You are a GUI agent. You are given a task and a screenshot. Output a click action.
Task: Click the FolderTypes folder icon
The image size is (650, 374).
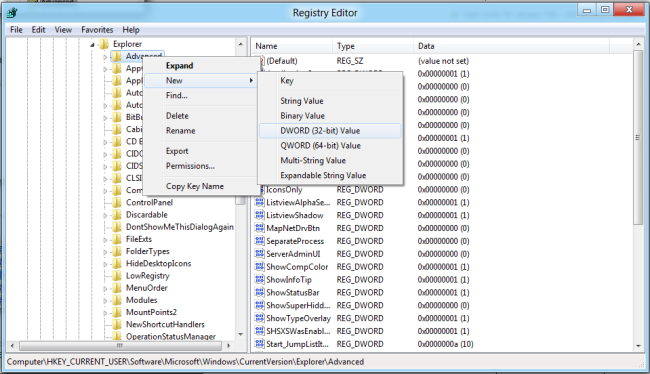[117, 251]
